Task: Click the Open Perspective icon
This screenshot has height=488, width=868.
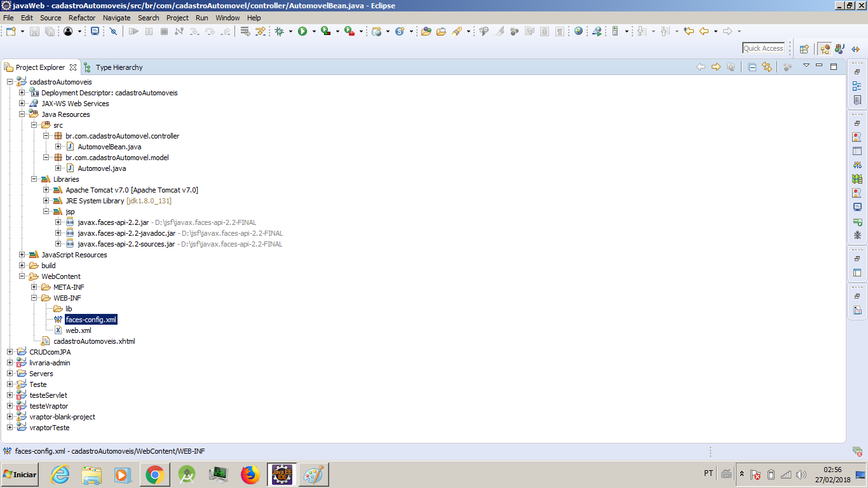Action: click(804, 48)
